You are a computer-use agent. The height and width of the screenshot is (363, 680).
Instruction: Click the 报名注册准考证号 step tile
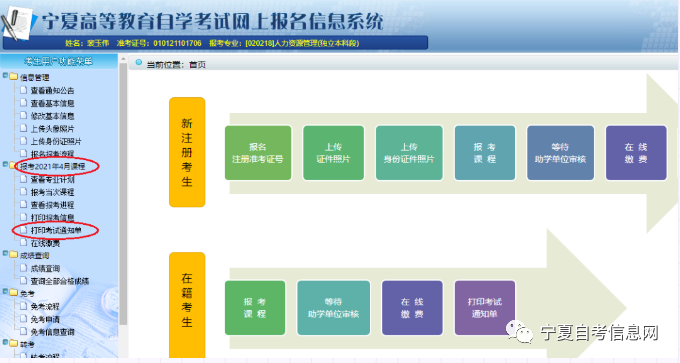(x=258, y=153)
